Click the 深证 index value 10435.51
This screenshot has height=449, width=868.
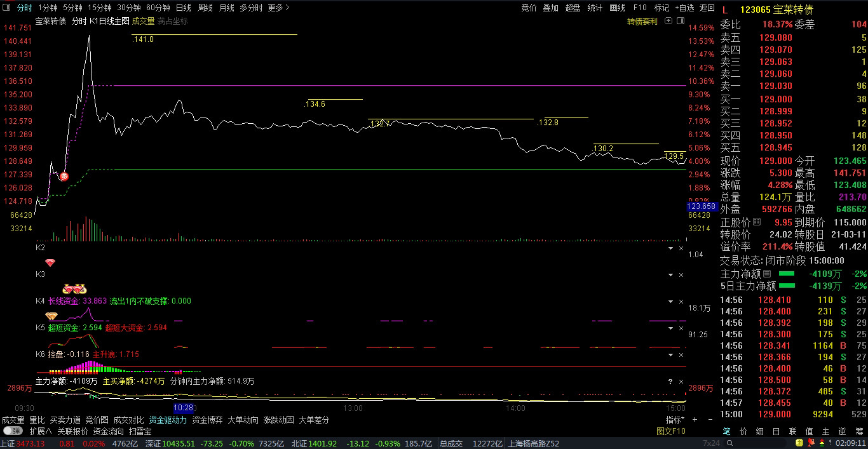[x=178, y=443]
